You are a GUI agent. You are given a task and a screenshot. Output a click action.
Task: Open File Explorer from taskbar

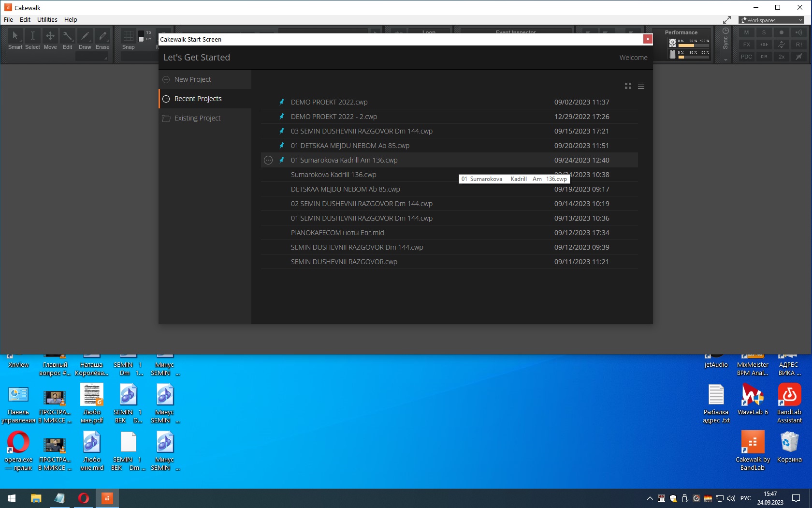pyautogui.click(x=36, y=498)
